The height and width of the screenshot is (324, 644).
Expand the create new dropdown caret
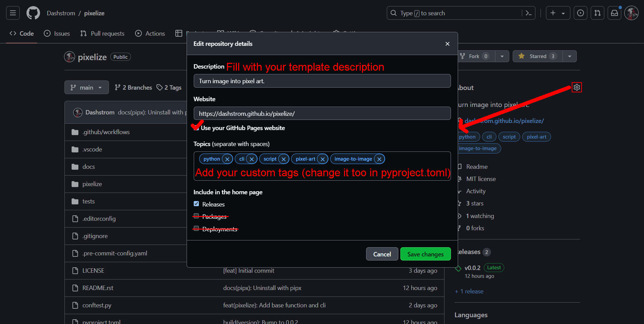point(563,13)
